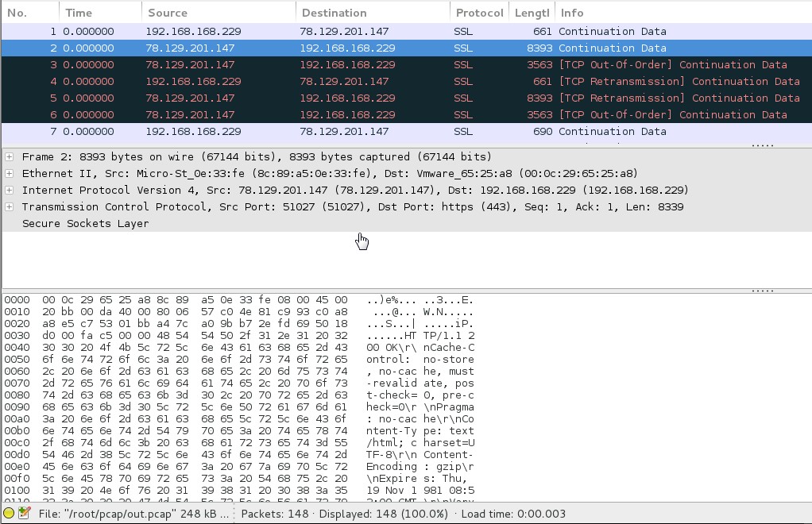The height and width of the screenshot is (524, 812).
Task: Click the File "/root/pcap/out.pcap" status text
Action: 133,514
